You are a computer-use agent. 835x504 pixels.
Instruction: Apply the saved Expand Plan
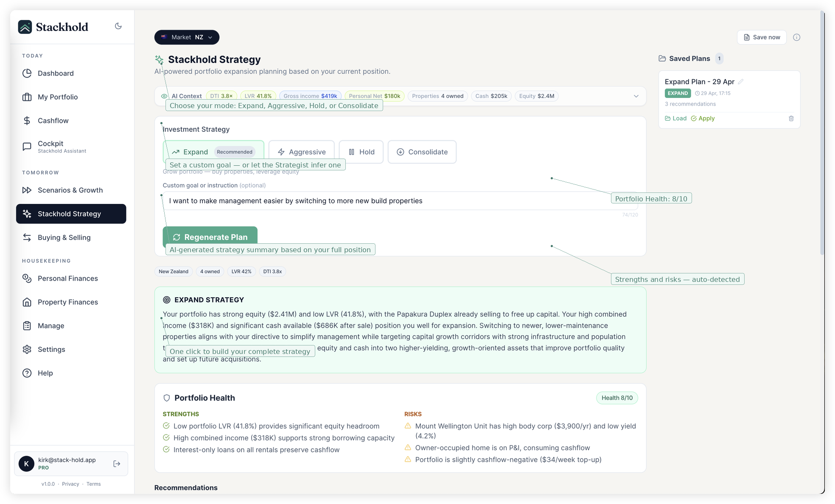tap(703, 119)
